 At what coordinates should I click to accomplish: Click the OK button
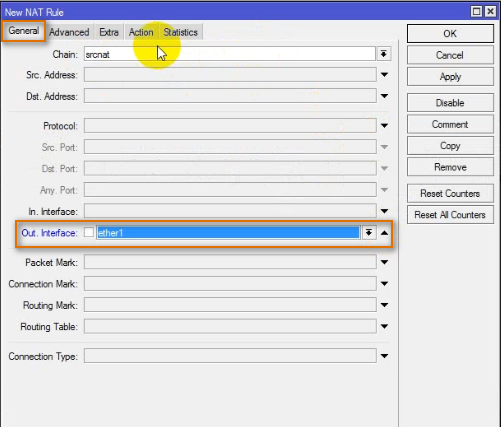tap(450, 33)
